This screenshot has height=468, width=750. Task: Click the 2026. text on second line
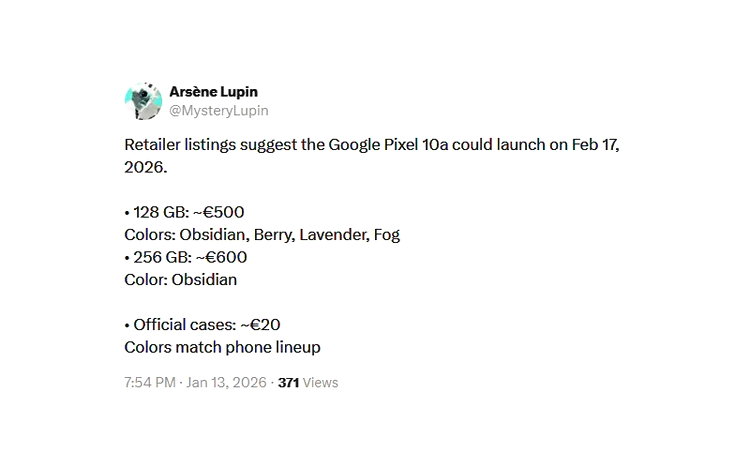146,167
